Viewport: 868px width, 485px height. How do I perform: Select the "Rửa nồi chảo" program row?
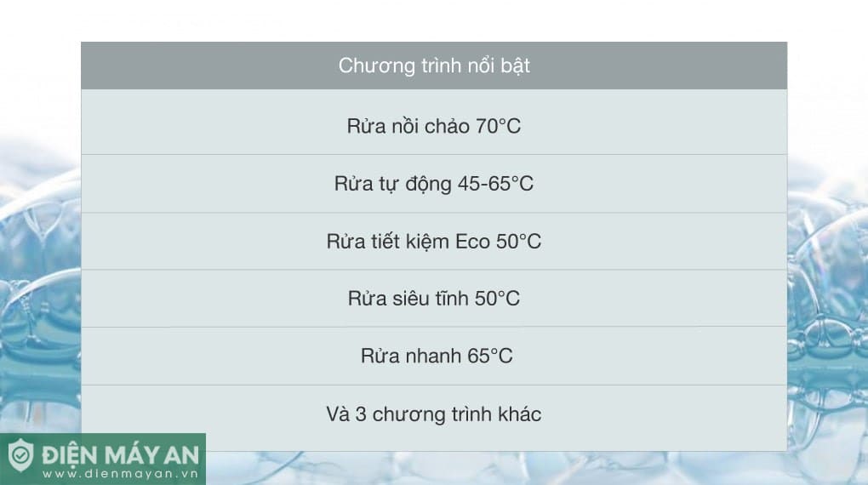(434, 126)
